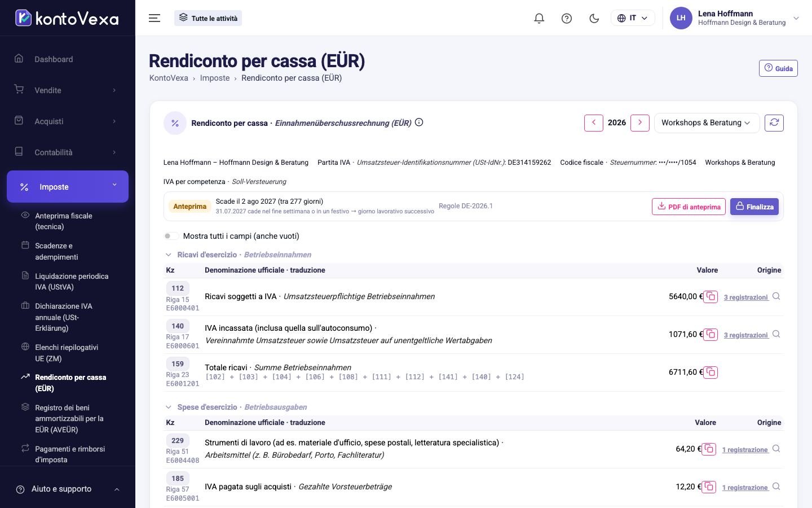The width and height of the screenshot is (812, 508).
Task: Collapse the Spese d'esercizio section
Action: coord(168,407)
